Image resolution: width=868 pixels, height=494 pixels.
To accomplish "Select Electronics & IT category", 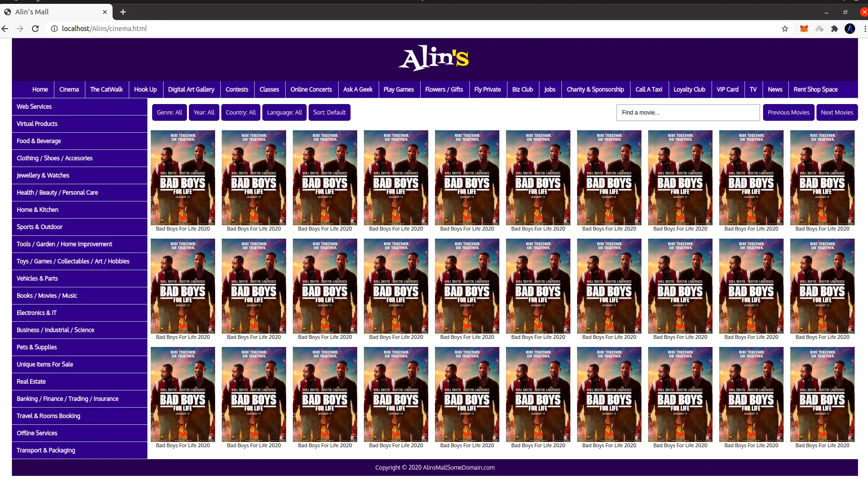I will (x=80, y=313).
